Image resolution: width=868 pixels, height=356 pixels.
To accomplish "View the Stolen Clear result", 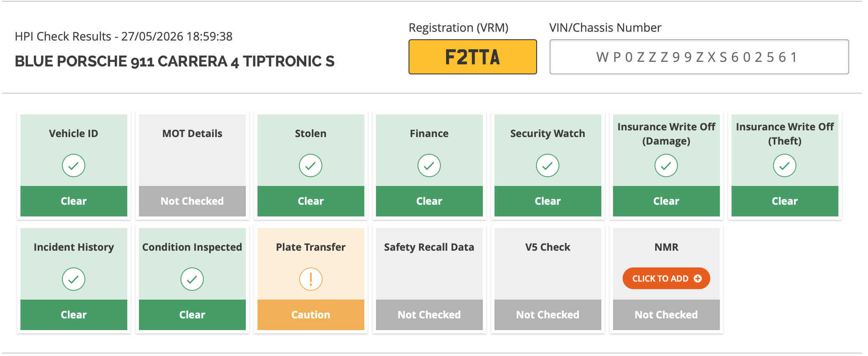I will pyautogui.click(x=311, y=201).
